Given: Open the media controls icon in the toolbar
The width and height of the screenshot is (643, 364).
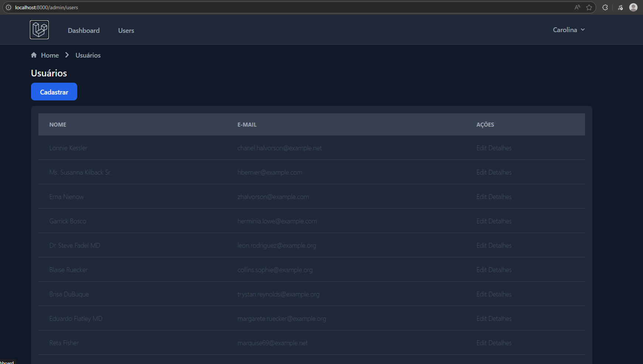Looking at the screenshot, I should [620, 7].
